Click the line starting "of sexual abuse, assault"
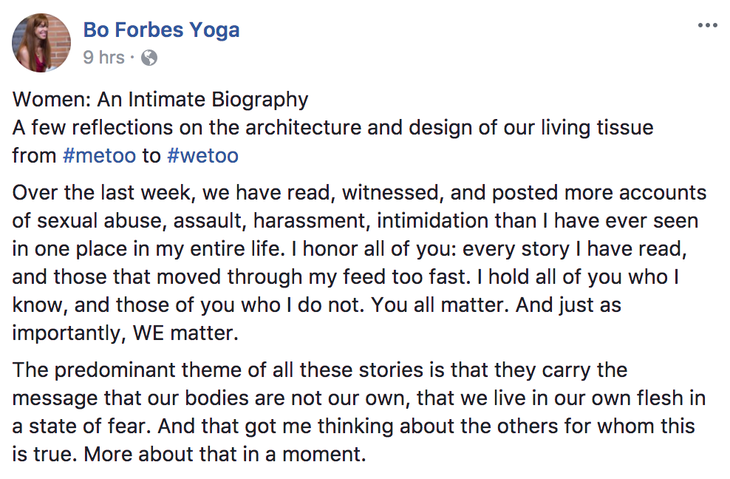The height and width of the screenshot is (479, 730). point(355,221)
